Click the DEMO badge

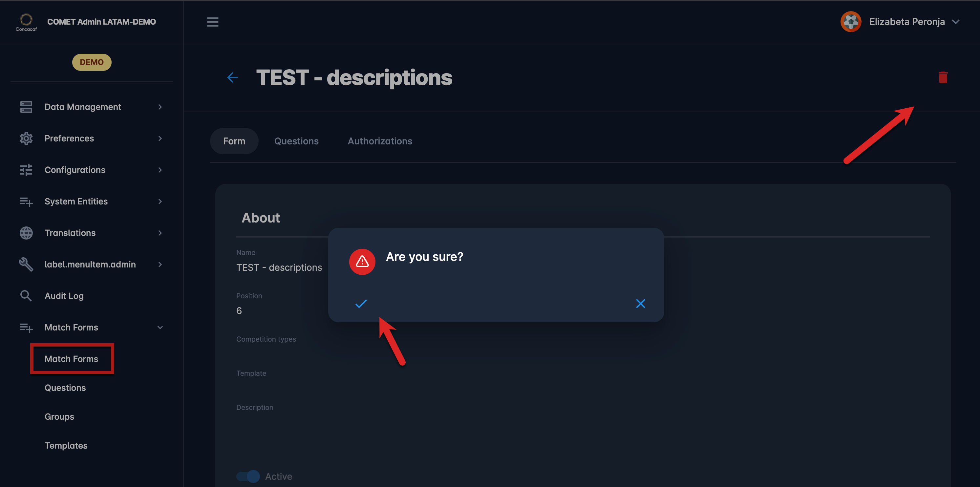coord(92,62)
